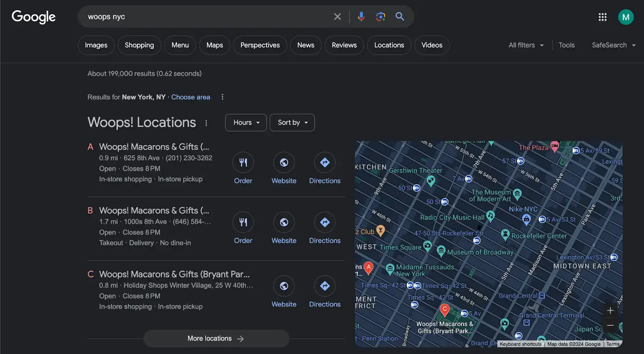This screenshot has width=644, height=354.
Task: Click Times Square map marker
Action: coord(427,245)
